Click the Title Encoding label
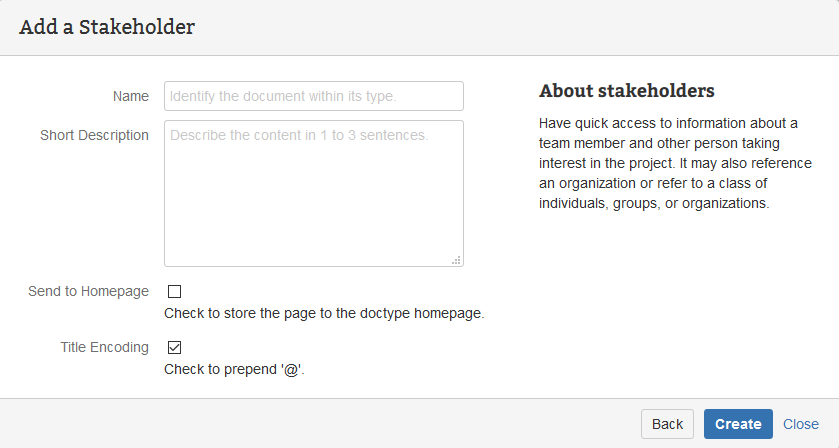 [104, 347]
